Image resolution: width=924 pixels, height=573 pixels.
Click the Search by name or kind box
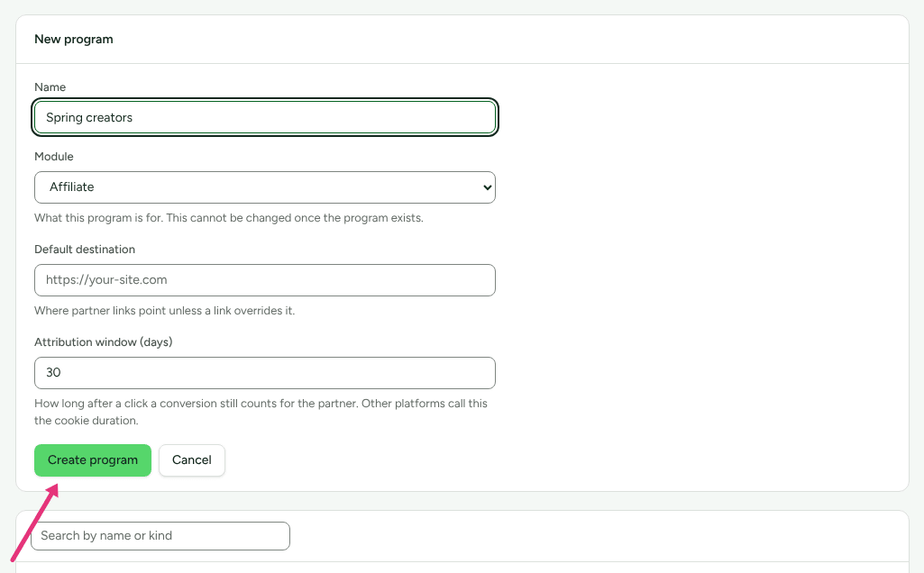pyautogui.click(x=160, y=536)
